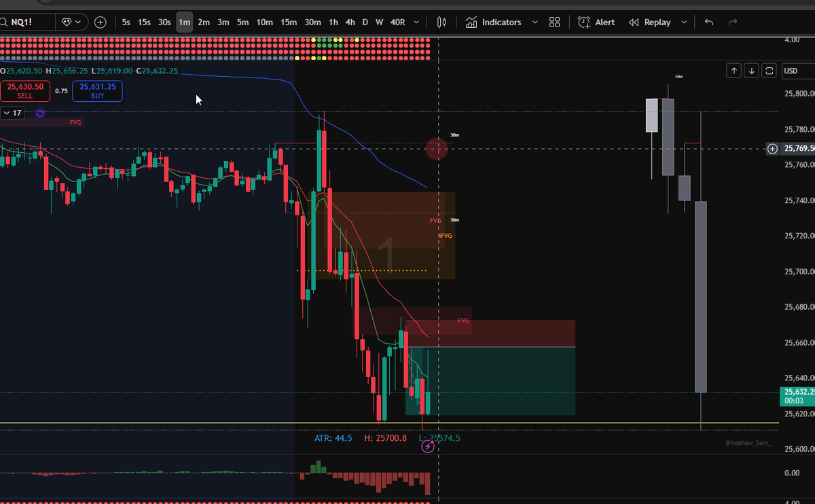815x504 pixels.
Task: Select the 30s timeframe
Action: click(164, 22)
